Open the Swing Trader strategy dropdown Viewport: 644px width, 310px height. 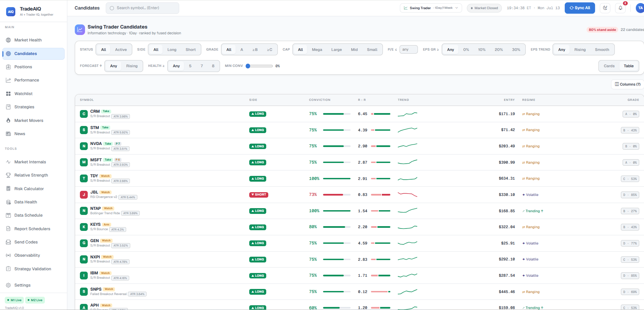[x=431, y=8]
